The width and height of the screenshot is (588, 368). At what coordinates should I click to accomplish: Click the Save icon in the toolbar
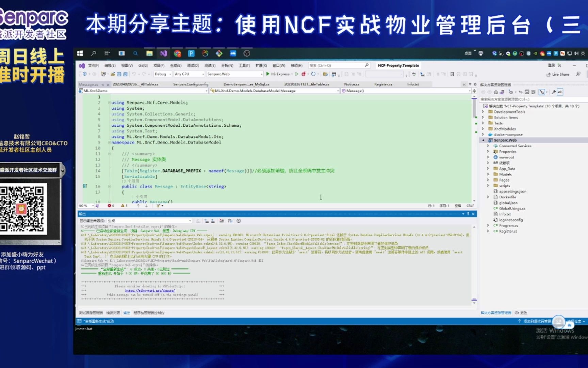[119, 74]
